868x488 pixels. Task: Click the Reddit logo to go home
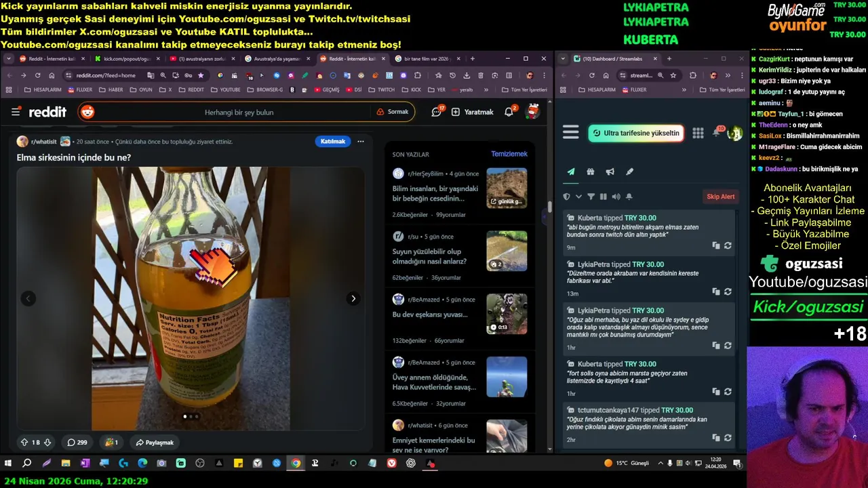tap(47, 112)
